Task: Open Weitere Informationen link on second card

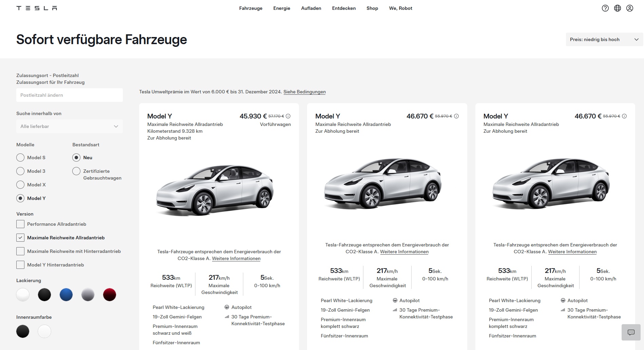Action: click(404, 252)
